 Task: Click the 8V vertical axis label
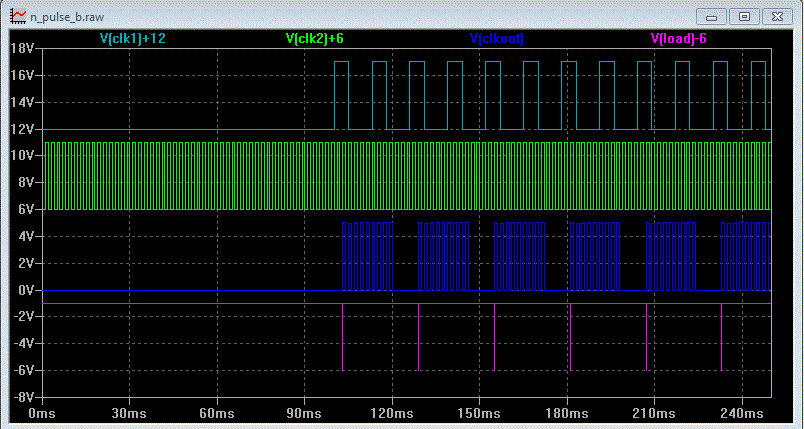click(x=25, y=183)
